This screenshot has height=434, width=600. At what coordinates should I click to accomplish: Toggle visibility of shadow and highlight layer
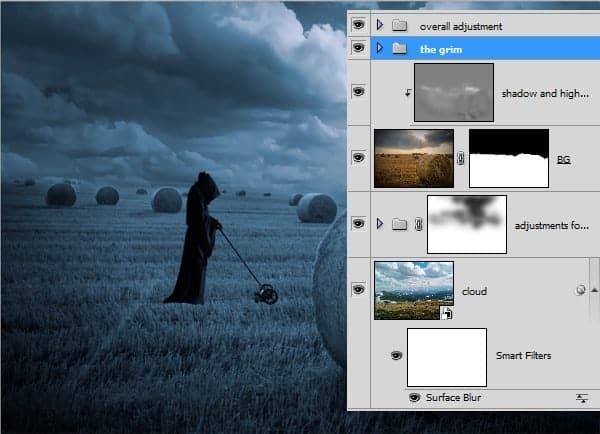click(x=359, y=91)
